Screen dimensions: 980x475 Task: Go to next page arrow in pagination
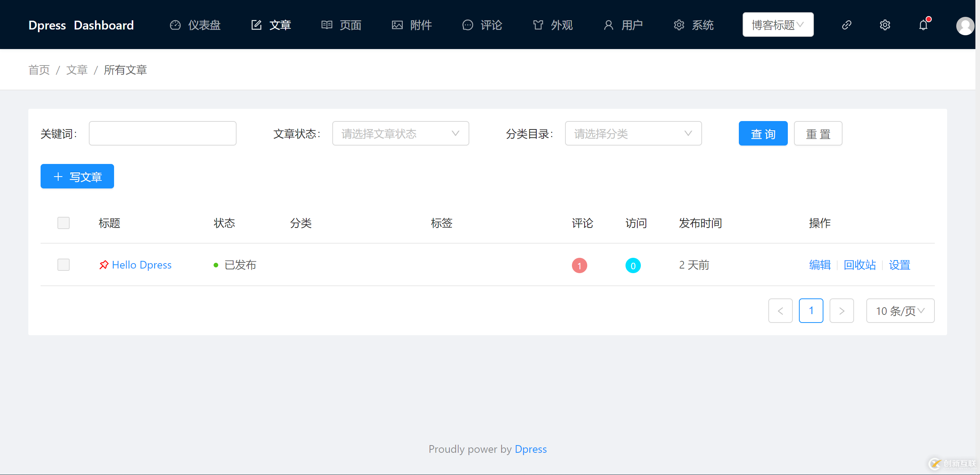[x=841, y=311]
